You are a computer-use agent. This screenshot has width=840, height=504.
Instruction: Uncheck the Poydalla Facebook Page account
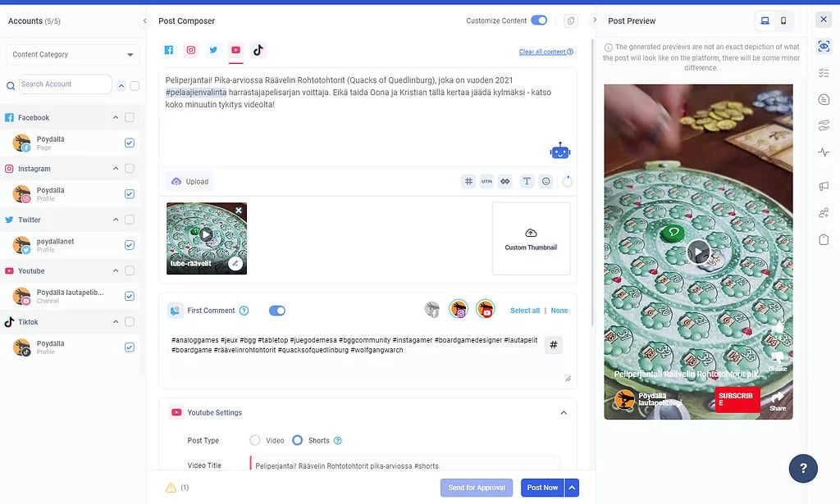129,143
